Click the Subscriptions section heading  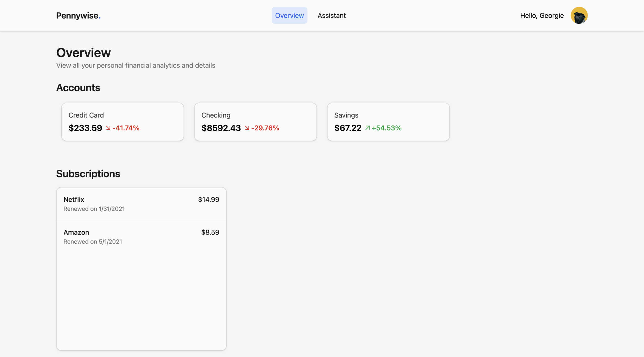(x=88, y=174)
